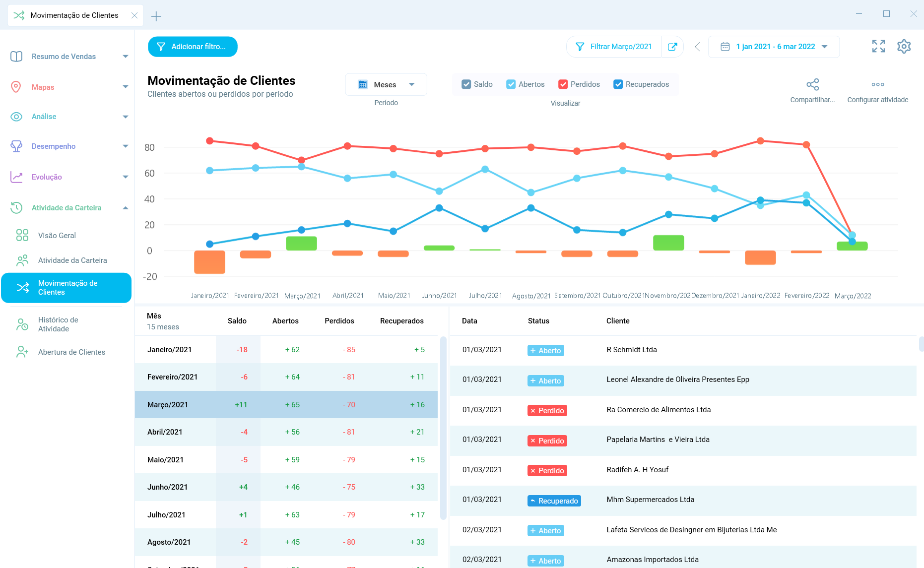The image size is (924, 568).
Task: Click the Configurar atividade three-dots icon
Action: [878, 84]
